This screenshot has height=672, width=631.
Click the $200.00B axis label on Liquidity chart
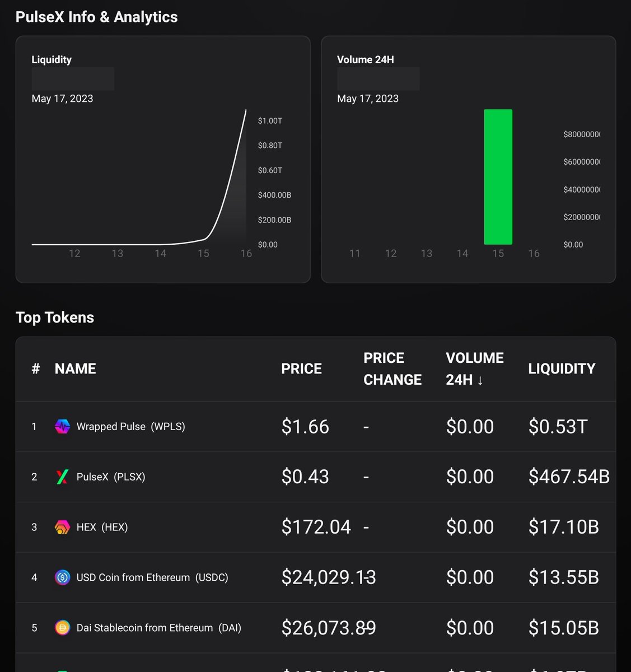(274, 220)
